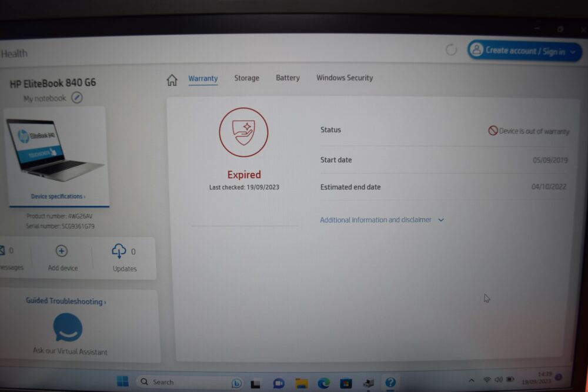Click the Serial number text
The image size is (588, 392).
click(60, 226)
